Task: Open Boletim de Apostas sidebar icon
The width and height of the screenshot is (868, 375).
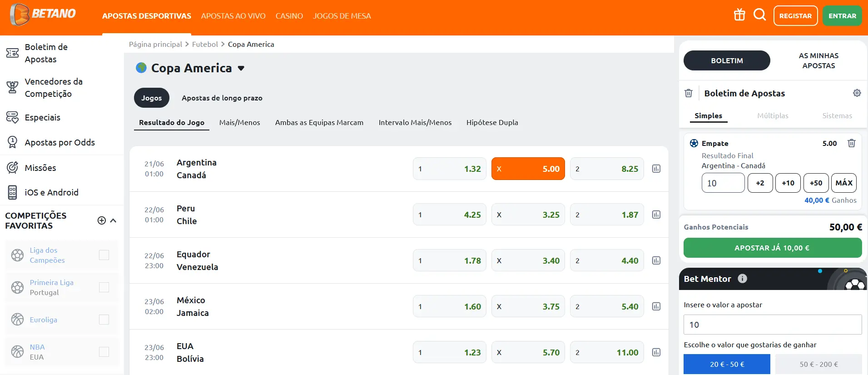Action: [12, 53]
